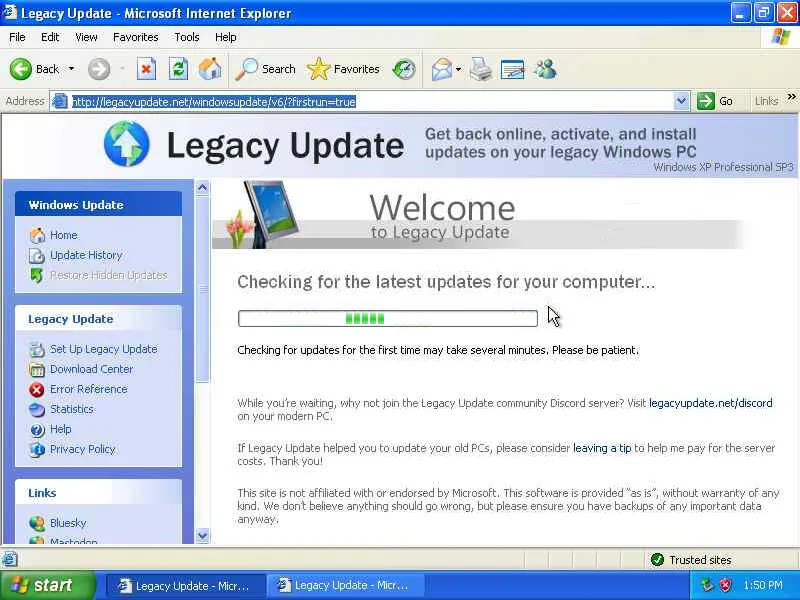Image resolution: width=800 pixels, height=600 pixels.
Task: Click the Set Up Legacy Update icon
Action: [x=37, y=349]
